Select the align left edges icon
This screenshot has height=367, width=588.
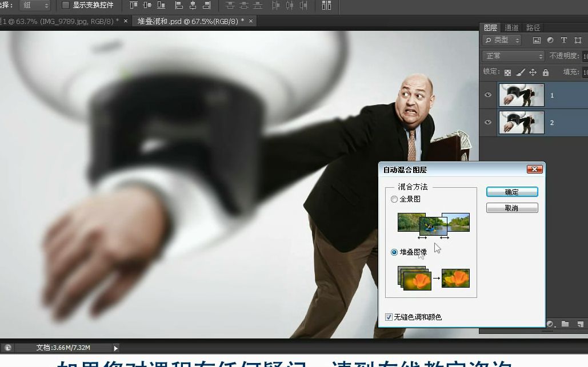178,6
